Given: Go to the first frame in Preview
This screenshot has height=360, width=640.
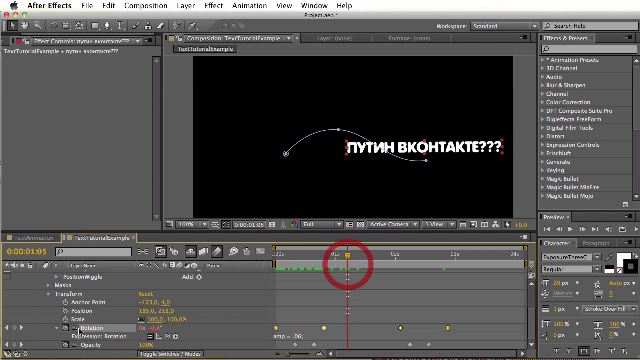Looking at the screenshot, I should (x=547, y=229).
